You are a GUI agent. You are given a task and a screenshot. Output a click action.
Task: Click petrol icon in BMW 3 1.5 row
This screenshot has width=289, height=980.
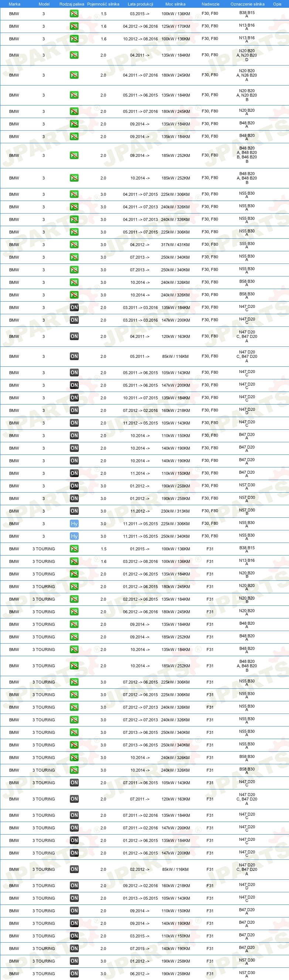click(x=74, y=14)
